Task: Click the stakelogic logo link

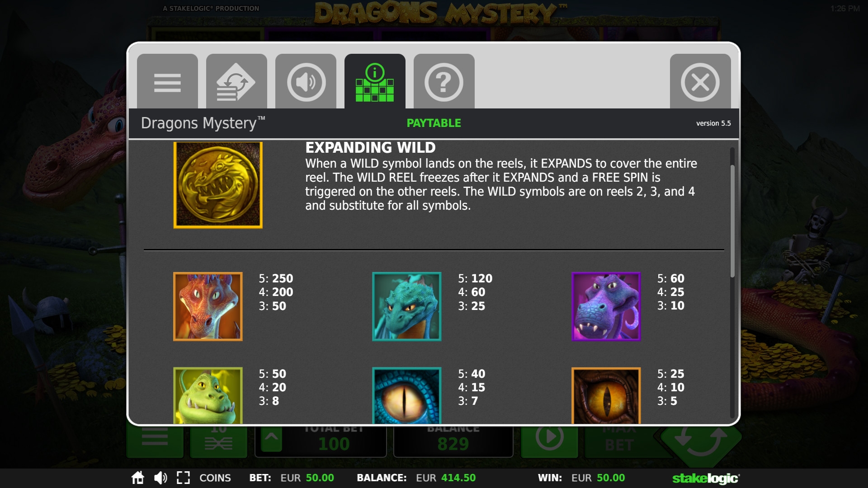Action: (706, 478)
